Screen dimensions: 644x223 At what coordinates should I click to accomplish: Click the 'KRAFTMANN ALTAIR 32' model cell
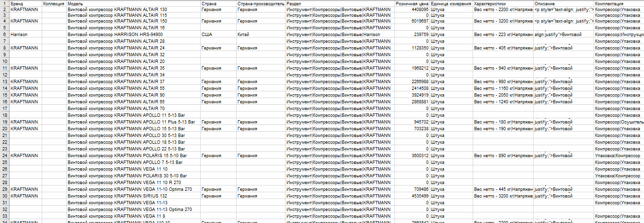pos(133,55)
